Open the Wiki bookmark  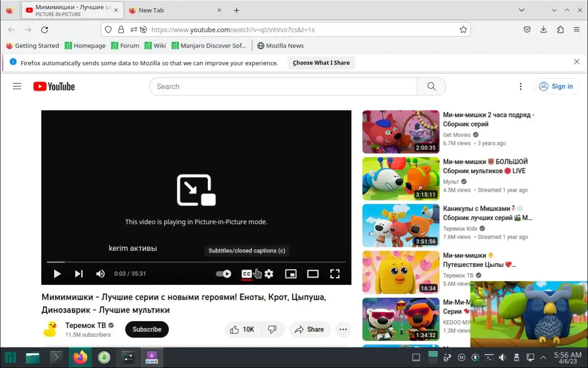pos(155,46)
